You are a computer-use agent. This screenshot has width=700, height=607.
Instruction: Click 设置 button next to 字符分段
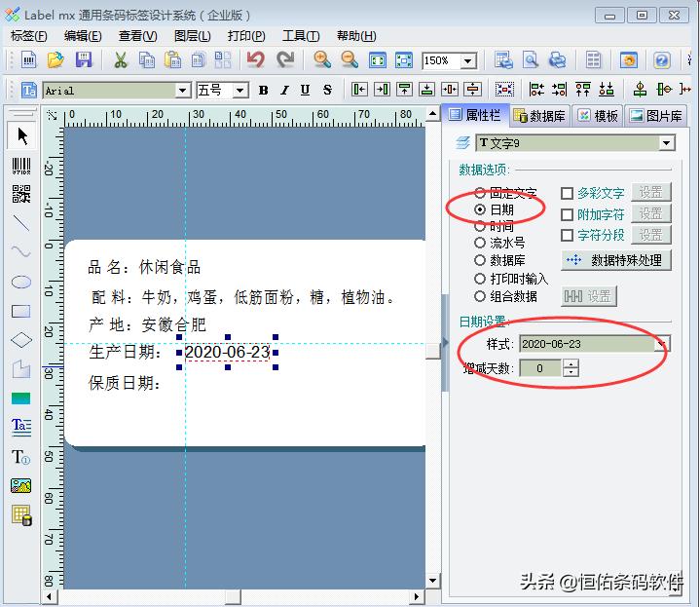651,235
